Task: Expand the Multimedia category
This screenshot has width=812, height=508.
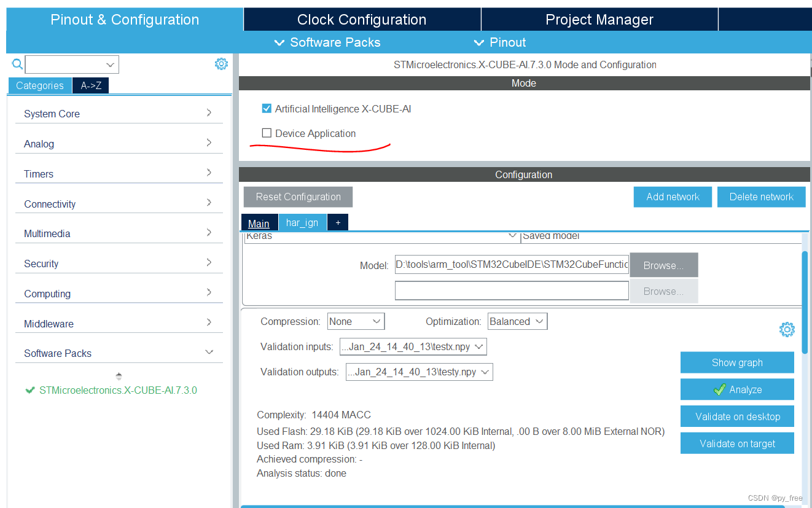Action: tap(119, 233)
